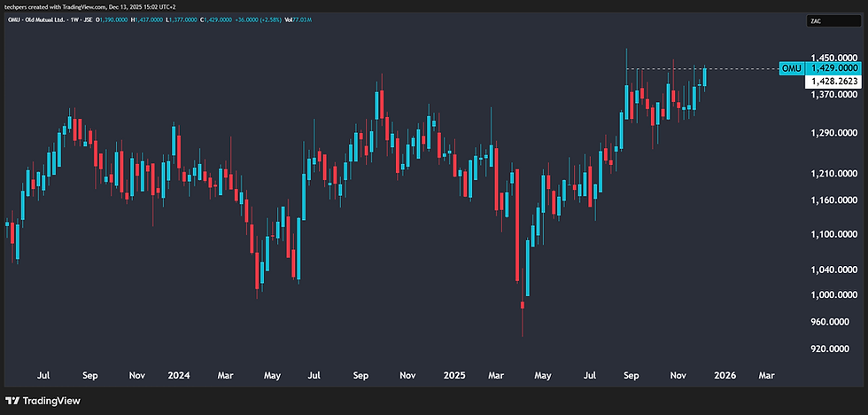
Task: Click the rightmost Mar label on time axis
Action: coord(766,376)
